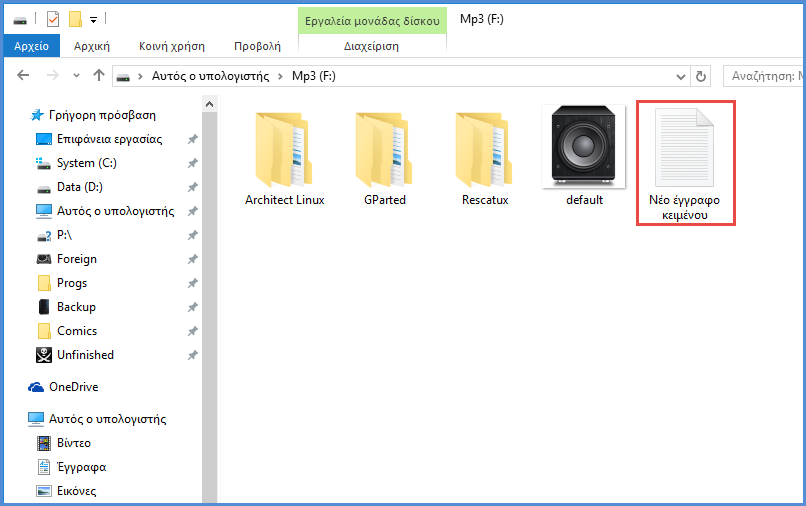Open pinned Αυτός ο υπολογιστής shortcut
Image resolution: width=806 pixels, height=506 pixels.
tap(116, 211)
